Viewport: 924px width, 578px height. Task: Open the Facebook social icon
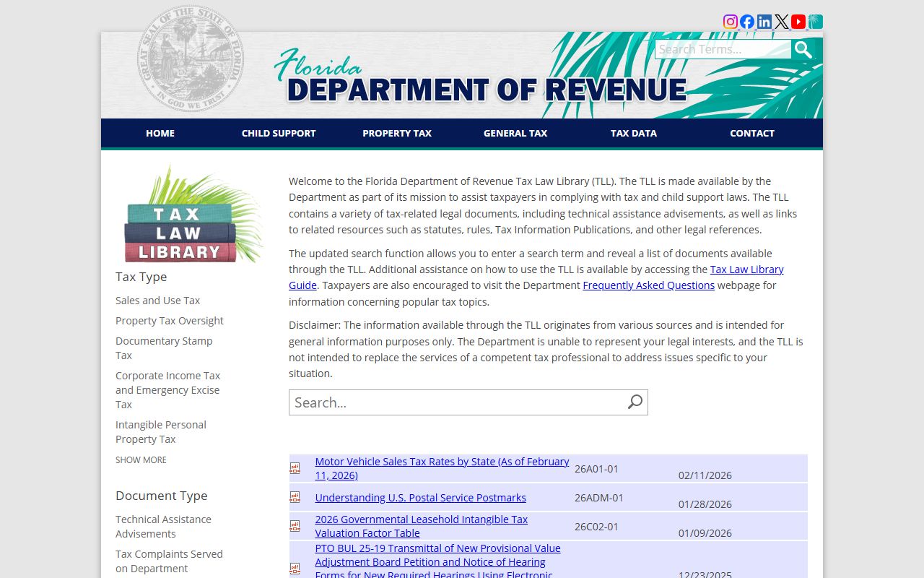pyautogui.click(x=747, y=22)
